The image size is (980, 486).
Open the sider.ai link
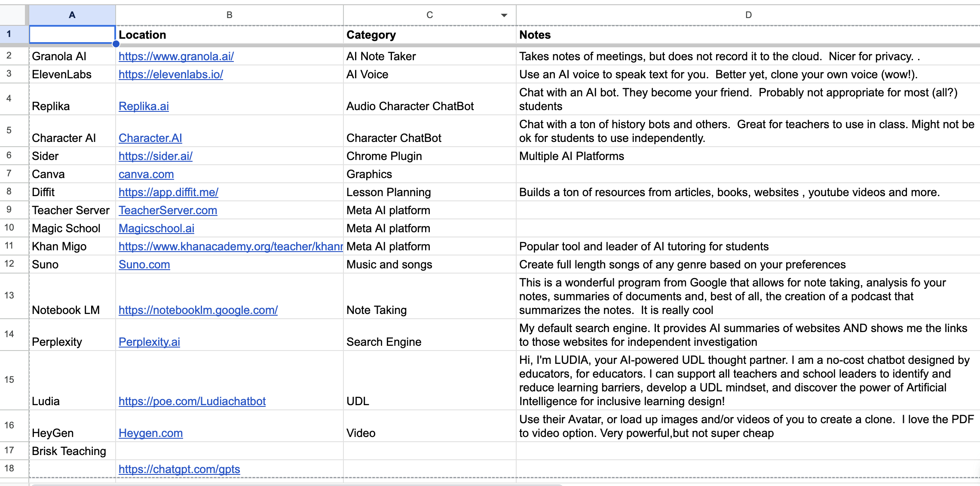click(155, 156)
